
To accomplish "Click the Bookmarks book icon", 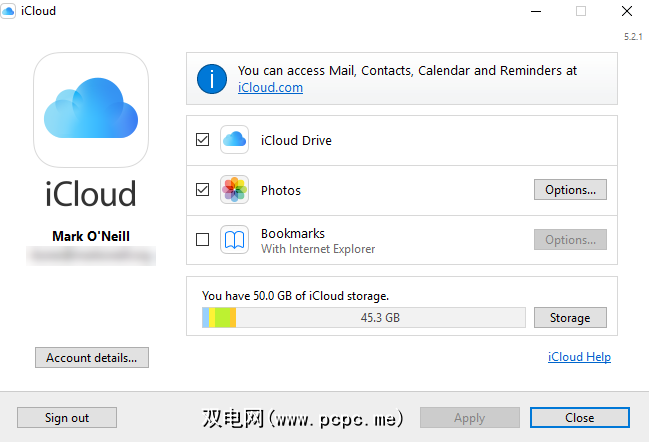I will [234, 240].
